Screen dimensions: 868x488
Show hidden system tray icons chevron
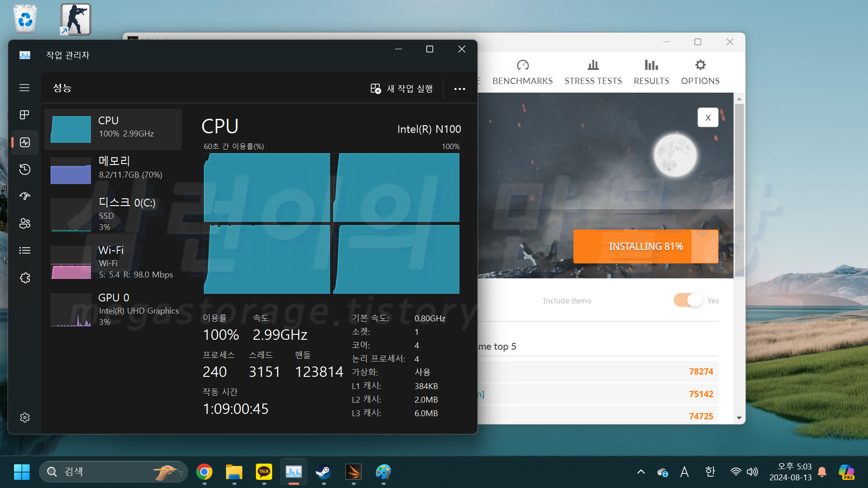point(641,472)
